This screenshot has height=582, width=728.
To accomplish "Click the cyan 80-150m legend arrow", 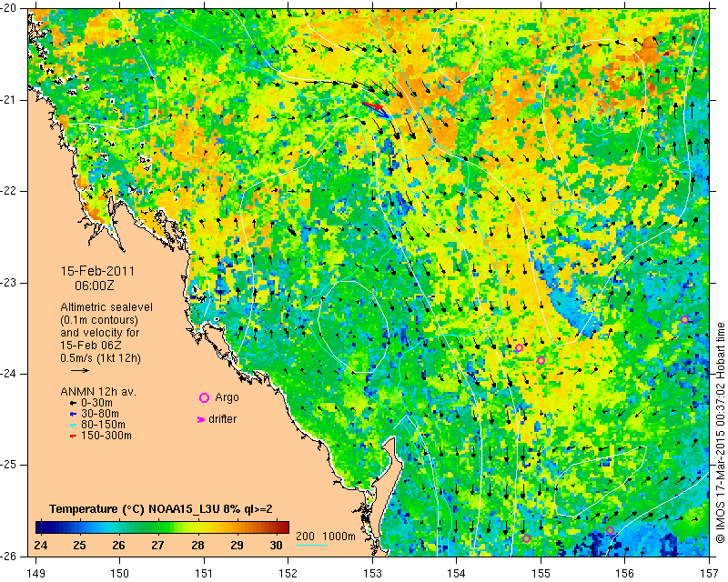I will click(73, 425).
